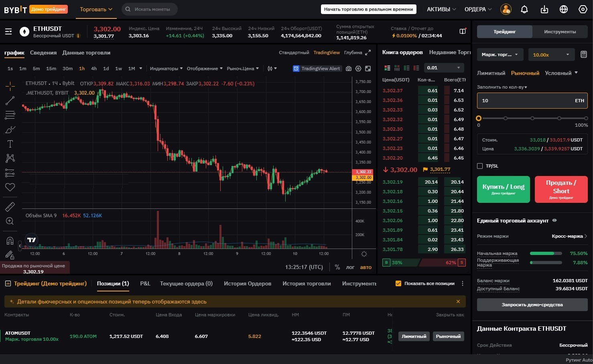This screenshot has height=364, width=593.
Task: Select the zoom in tool
Action: pos(10,221)
